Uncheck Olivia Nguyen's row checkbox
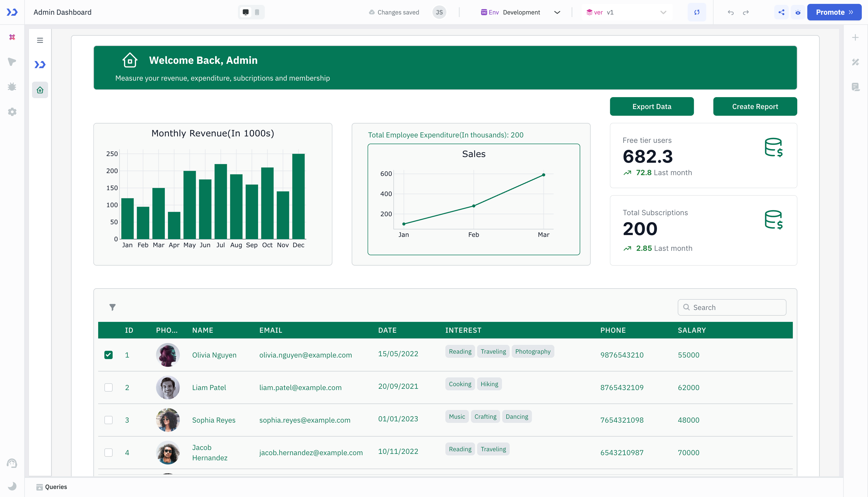868x497 pixels. tap(109, 355)
